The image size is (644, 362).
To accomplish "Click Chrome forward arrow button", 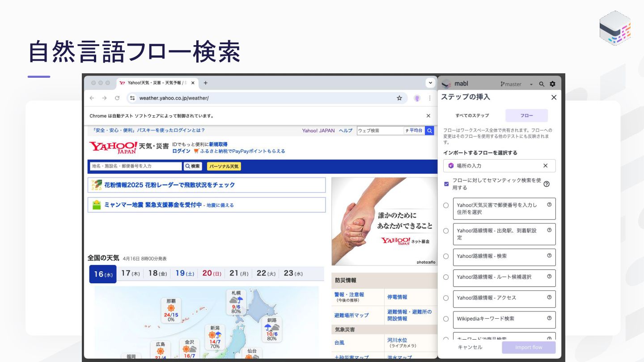I will pos(104,98).
